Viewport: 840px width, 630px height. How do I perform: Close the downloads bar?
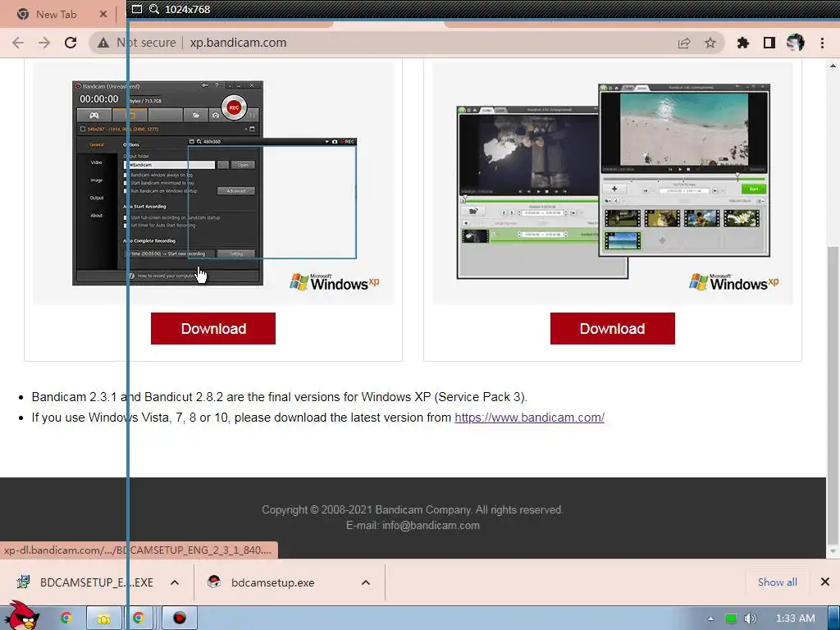[x=825, y=582]
